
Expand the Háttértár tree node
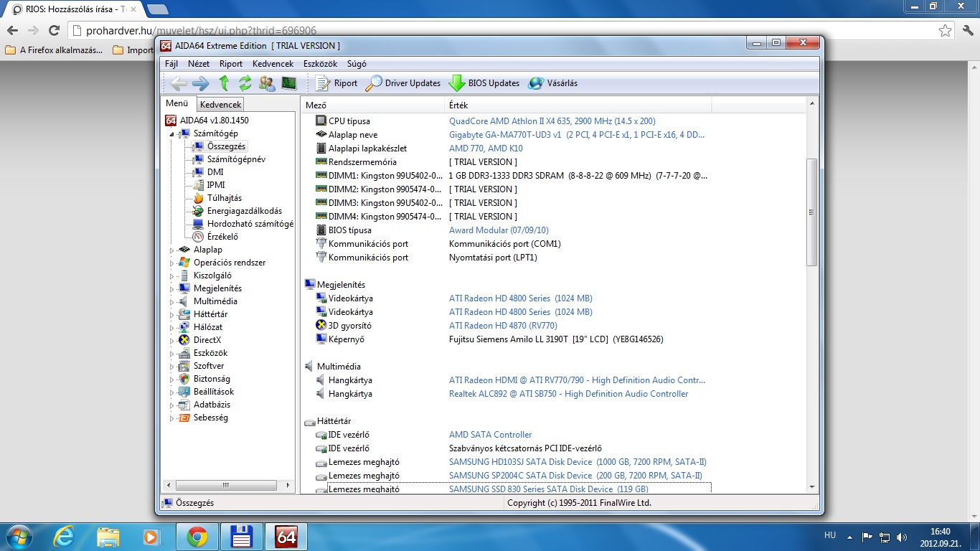click(171, 315)
